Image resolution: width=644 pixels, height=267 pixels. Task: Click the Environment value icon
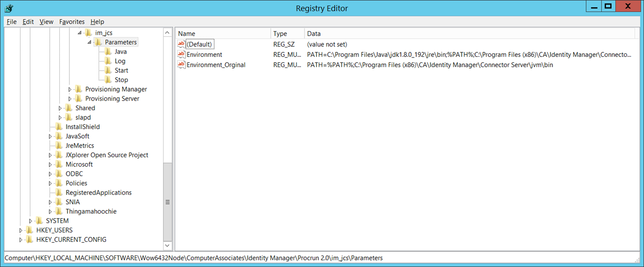tap(181, 54)
